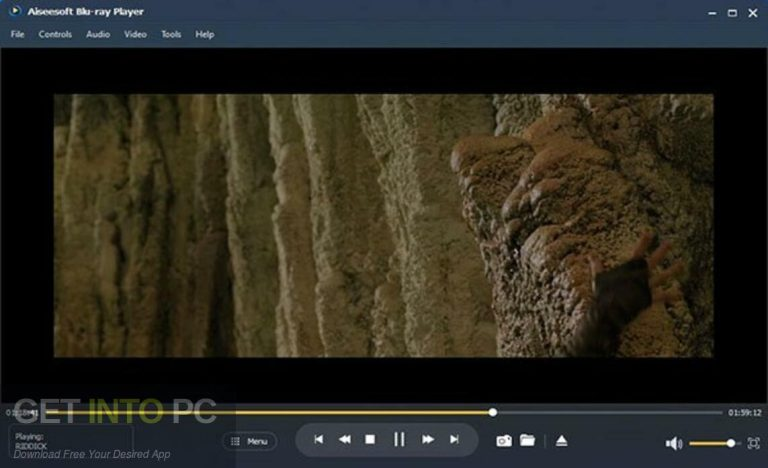Toggle fullscreen mode icon
The height and width of the screenshot is (468, 768).
coord(754,443)
